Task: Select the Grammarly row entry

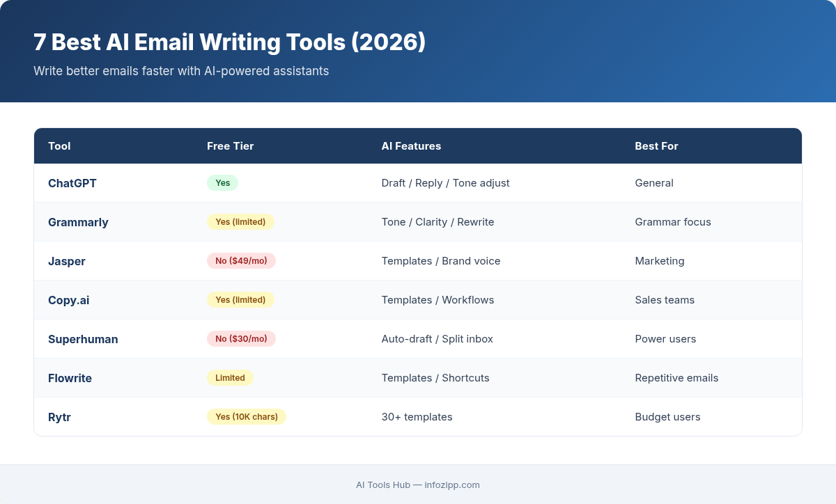Action: point(78,222)
